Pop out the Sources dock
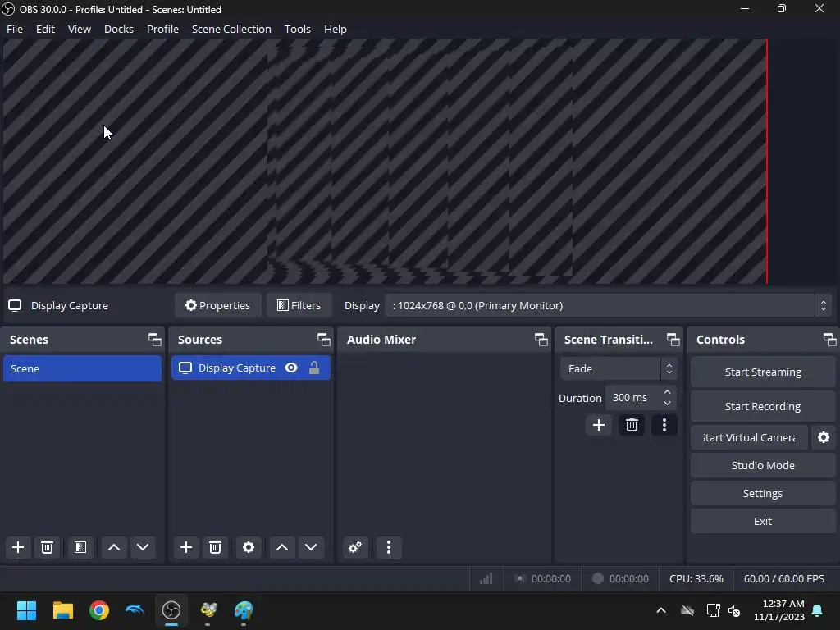Image resolution: width=840 pixels, height=630 pixels. click(323, 339)
